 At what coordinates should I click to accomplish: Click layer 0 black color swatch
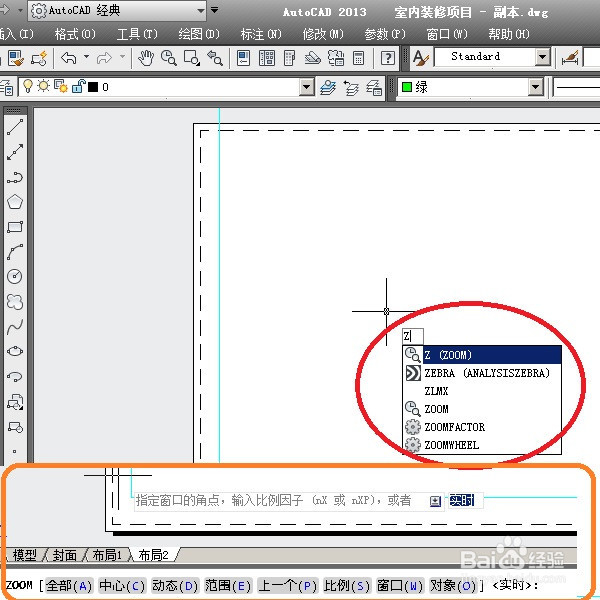click(x=93, y=87)
